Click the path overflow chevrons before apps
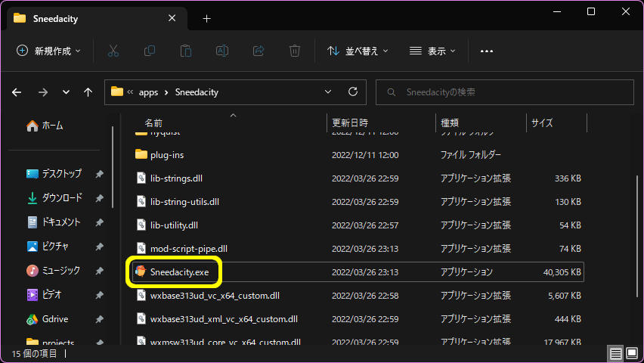This screenshot has height=363, width=644. (x=130, y=92)
